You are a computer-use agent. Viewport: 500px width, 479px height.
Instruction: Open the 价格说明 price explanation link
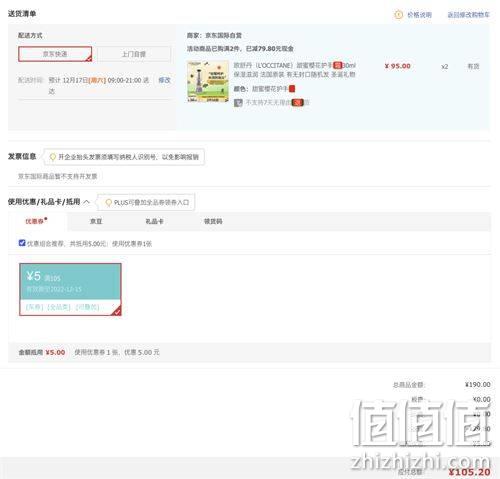419,15
